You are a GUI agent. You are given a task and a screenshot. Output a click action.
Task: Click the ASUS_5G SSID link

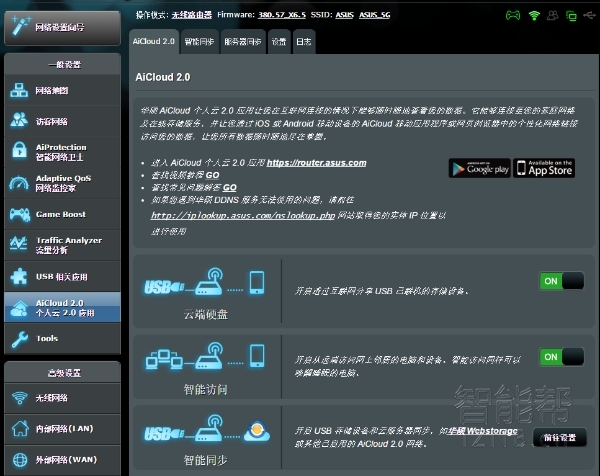[x=375, y=15]
